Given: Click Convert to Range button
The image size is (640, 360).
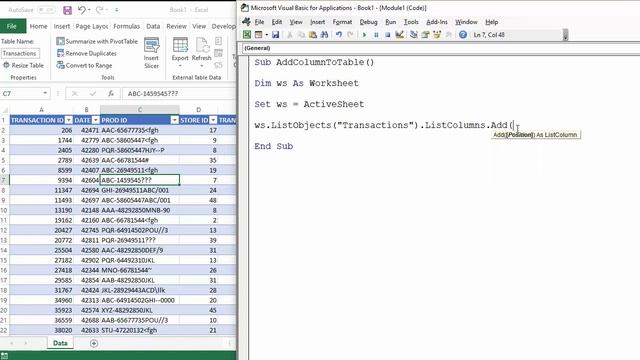Looking at the screenshot, I should 84,65.
